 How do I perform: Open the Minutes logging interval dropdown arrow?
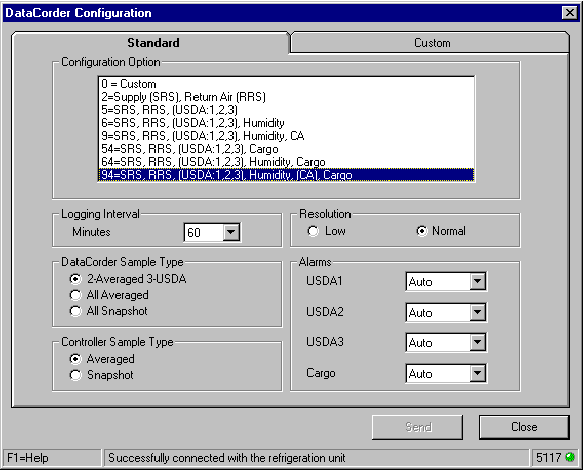(x=231, y=232)
